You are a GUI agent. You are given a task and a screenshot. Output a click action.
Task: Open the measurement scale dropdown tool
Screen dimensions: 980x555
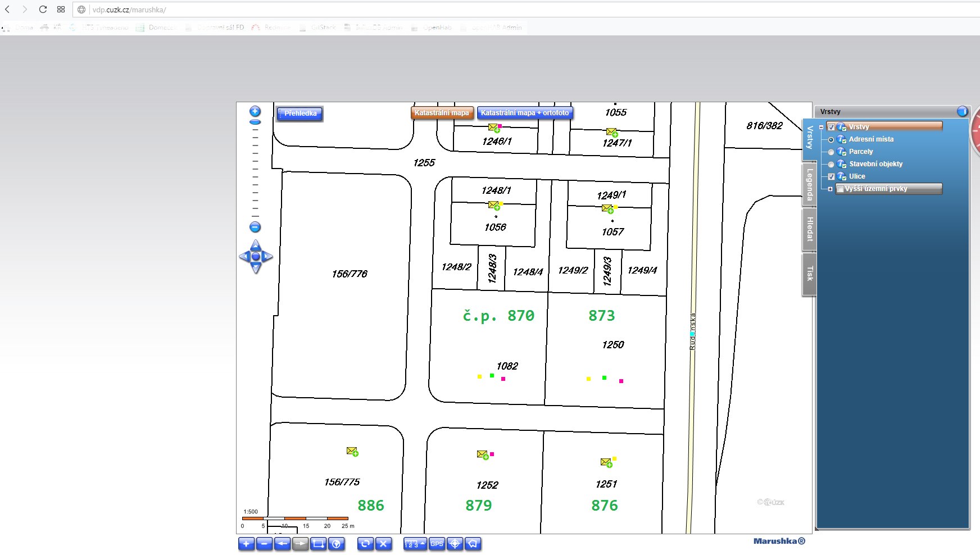coord(415,544)
